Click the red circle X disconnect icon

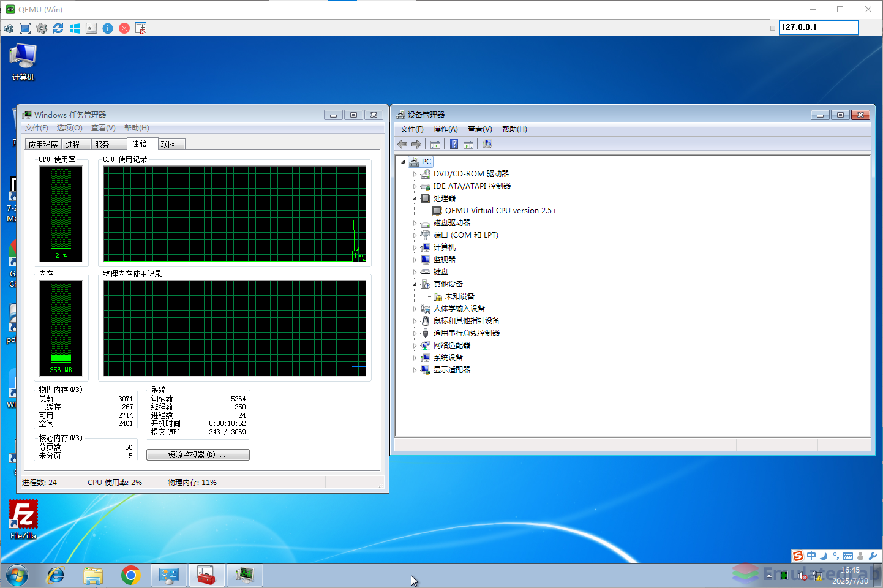pos(124,28)
